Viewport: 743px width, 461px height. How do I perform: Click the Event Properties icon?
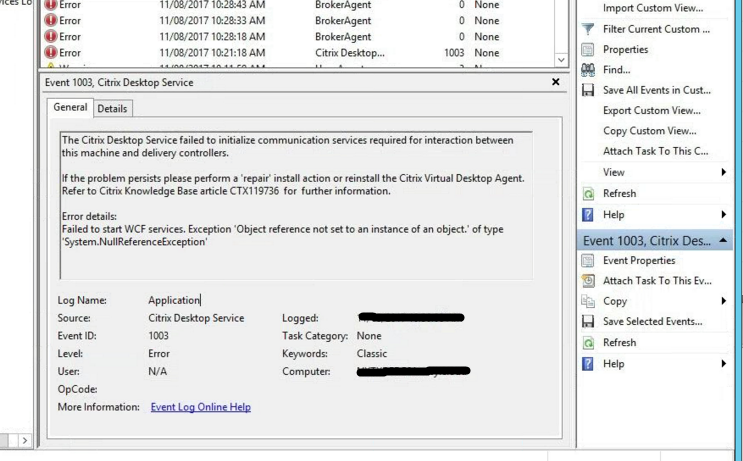[588, 261]
